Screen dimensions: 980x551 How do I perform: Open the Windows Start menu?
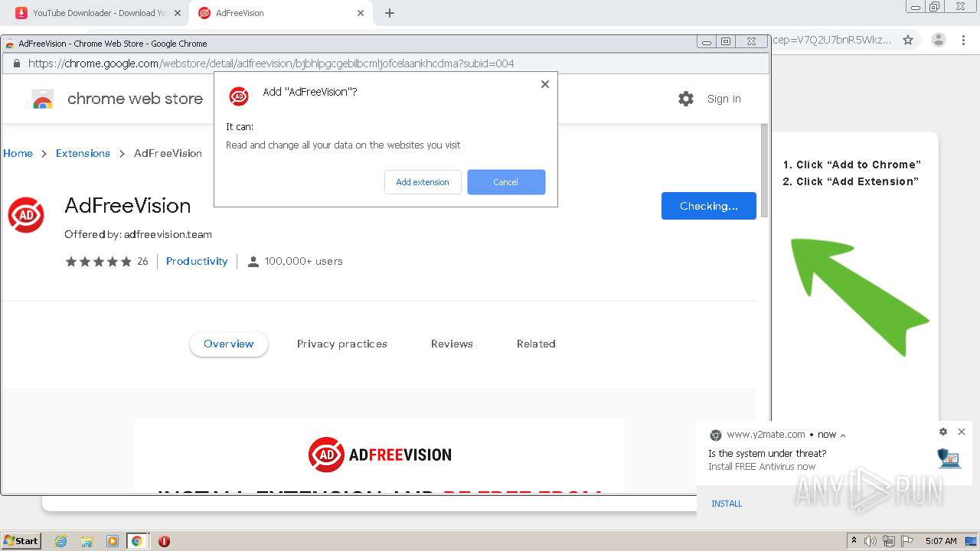click(x=21, y=540)
